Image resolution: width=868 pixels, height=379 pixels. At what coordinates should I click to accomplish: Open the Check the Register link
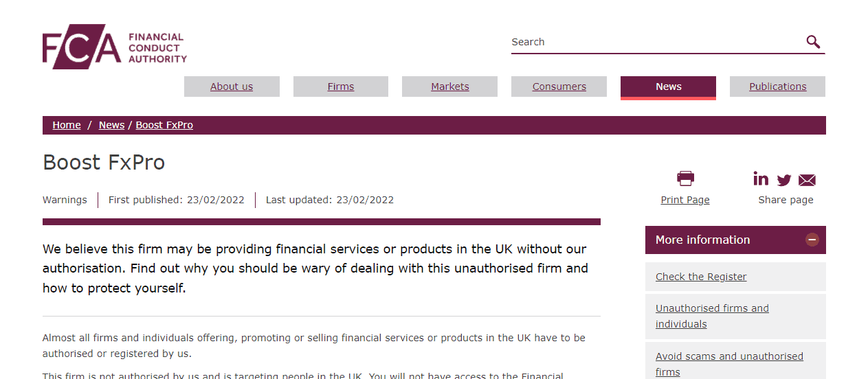pyautogui.click(x=701, y=277)
